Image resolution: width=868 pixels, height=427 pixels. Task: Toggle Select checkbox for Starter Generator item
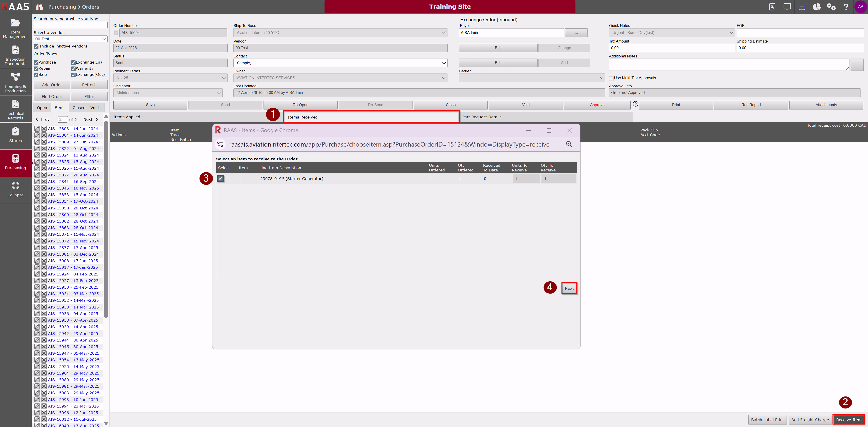point(220,178)
